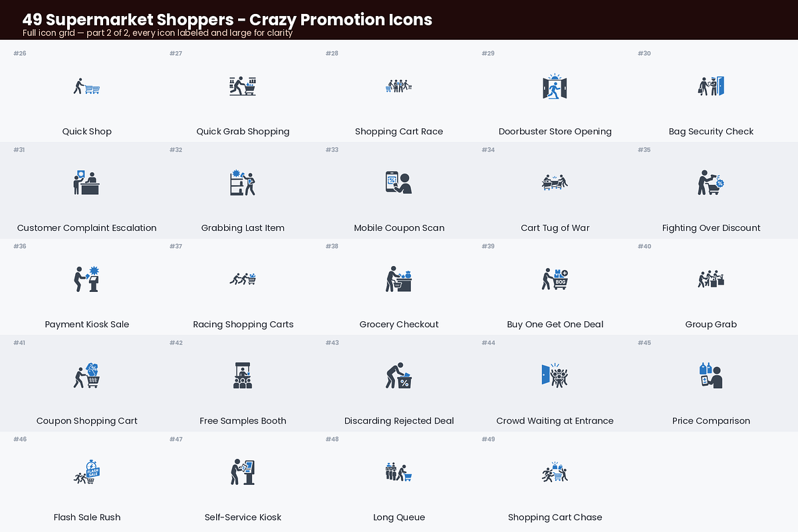798x532 pixels.
Task: Click the "Quick Shop" label text
Action: tap(86, 132)
